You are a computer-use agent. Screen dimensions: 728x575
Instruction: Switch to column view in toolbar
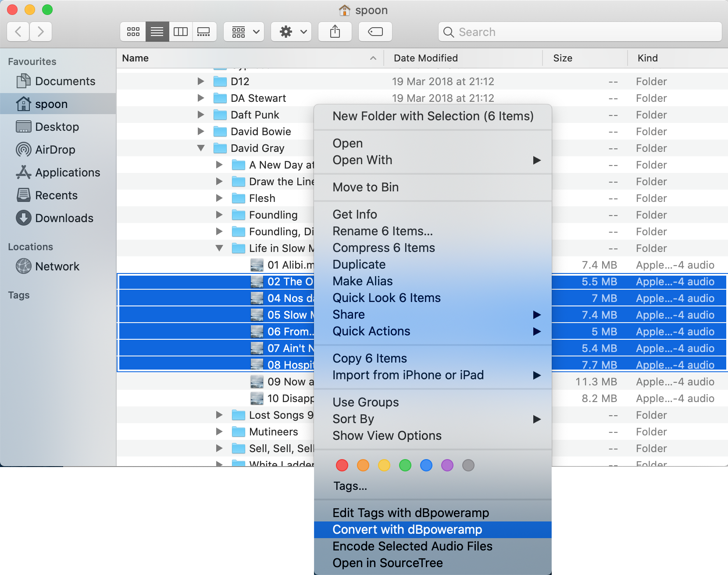pos(180,32)
